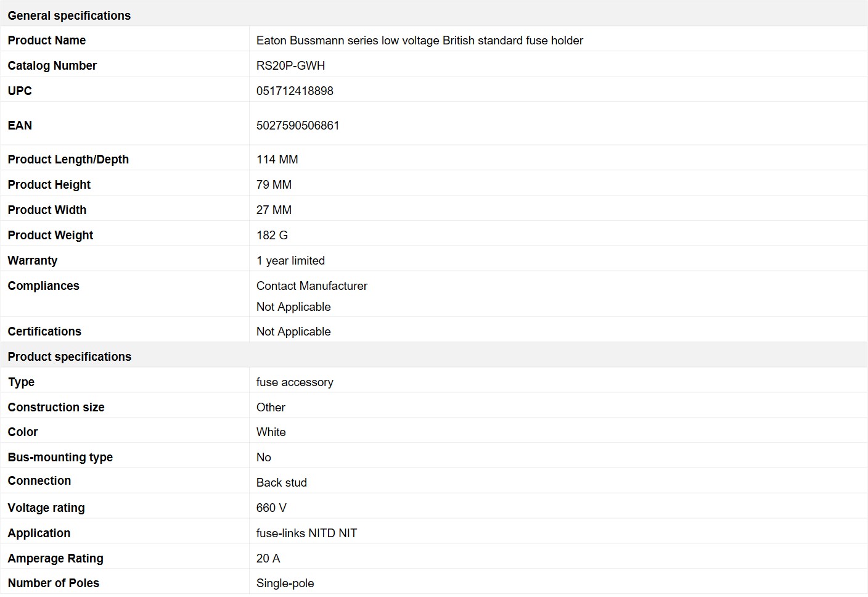This screenshot has height=597, width=868.
Task: Click the 'Warranty' label
Action: [33, 260]
